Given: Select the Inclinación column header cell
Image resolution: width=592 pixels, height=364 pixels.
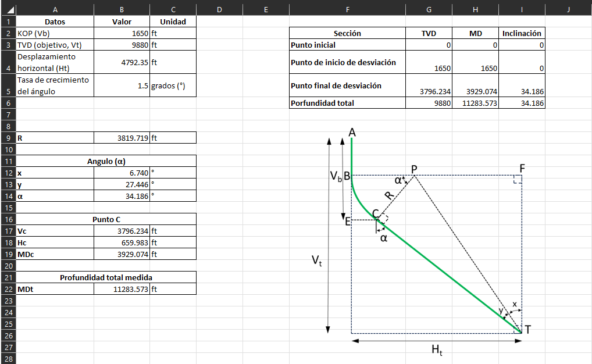Looking at the screenshot, I should pyautogui.click(x=522, y=33).
